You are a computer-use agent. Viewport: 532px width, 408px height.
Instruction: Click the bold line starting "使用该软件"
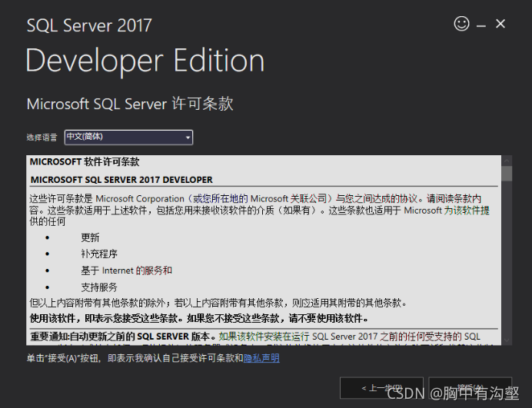coord(199,318)
